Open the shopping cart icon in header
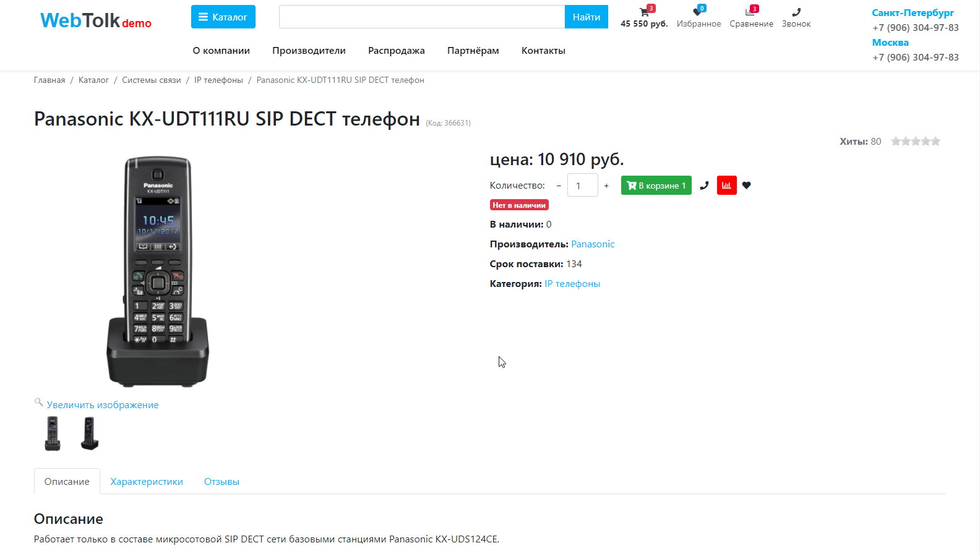 click(644, 12)
